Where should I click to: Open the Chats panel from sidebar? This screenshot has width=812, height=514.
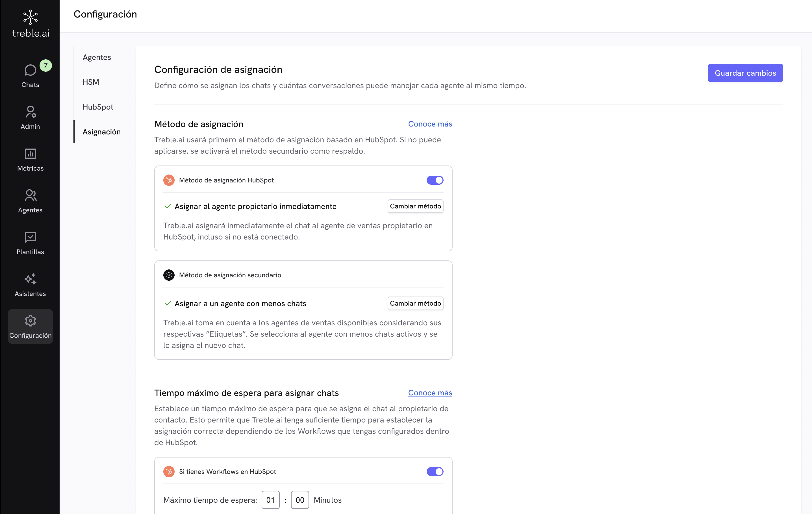click(30, 75)
